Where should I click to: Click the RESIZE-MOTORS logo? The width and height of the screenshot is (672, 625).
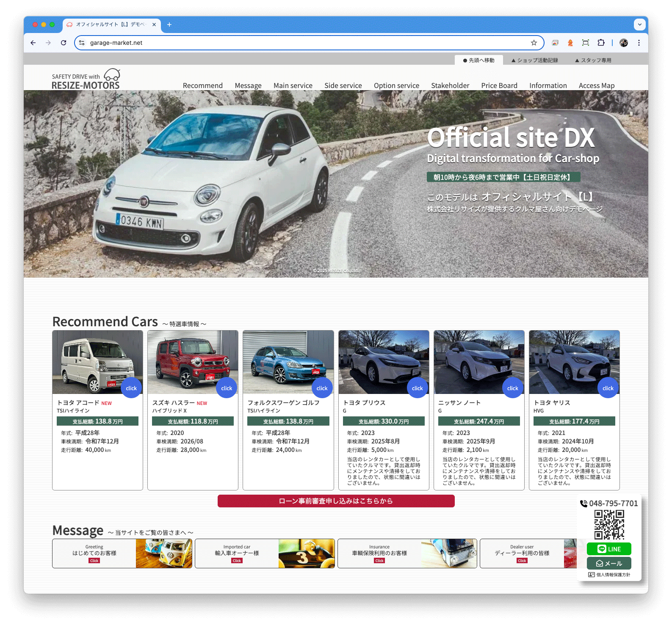pyautogui.click(x=86, y=79)
